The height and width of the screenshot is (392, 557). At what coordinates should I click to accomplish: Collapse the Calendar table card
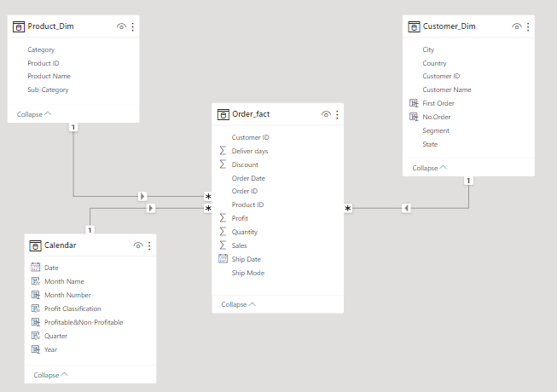51,375
